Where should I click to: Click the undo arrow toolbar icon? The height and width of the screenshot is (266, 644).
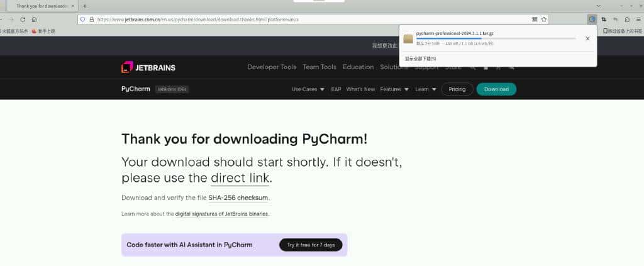(x=615, y=19)
